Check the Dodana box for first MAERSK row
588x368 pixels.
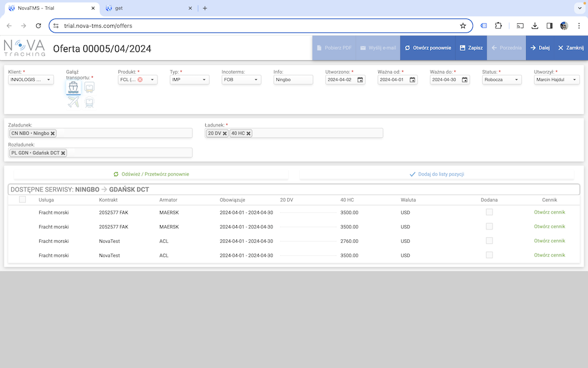(x=489, y=212)
